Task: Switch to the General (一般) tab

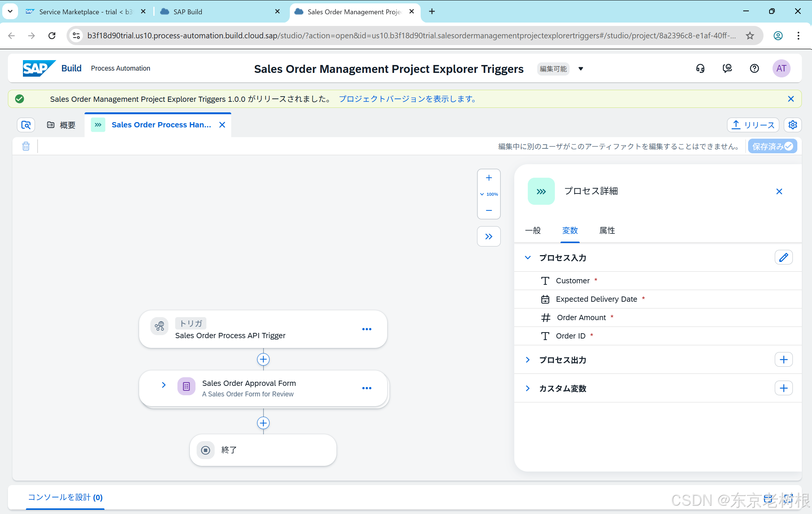Action: (x=533, y=230)
